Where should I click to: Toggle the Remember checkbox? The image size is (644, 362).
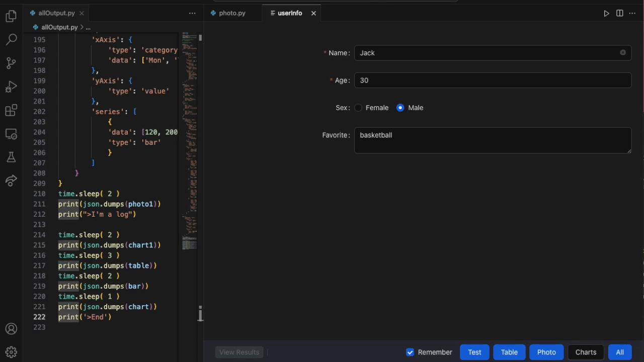[410, 352]
